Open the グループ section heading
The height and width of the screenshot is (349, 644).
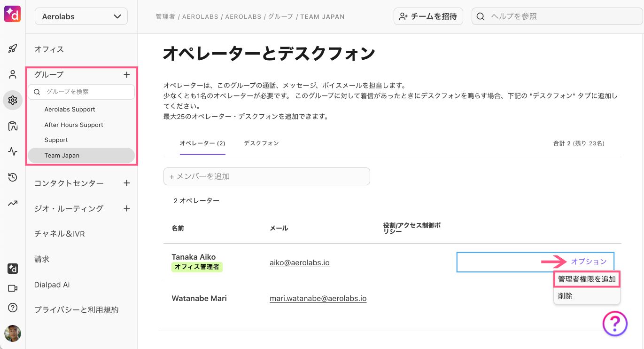tap(49, 74)
